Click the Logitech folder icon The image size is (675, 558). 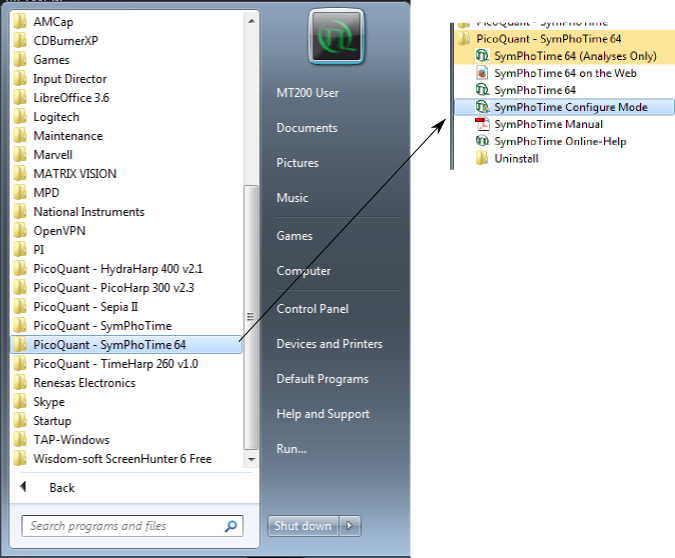[20, 117]
